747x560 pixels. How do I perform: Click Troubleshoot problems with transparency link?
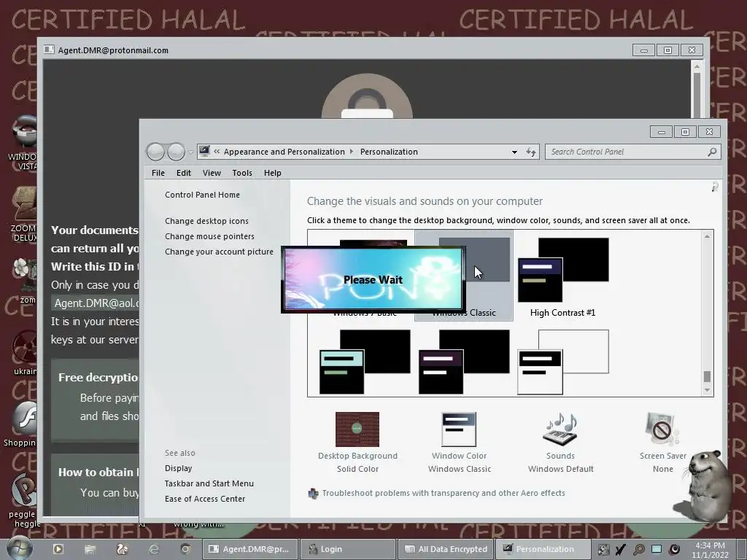pyautogui.click(x=444, y=493)
